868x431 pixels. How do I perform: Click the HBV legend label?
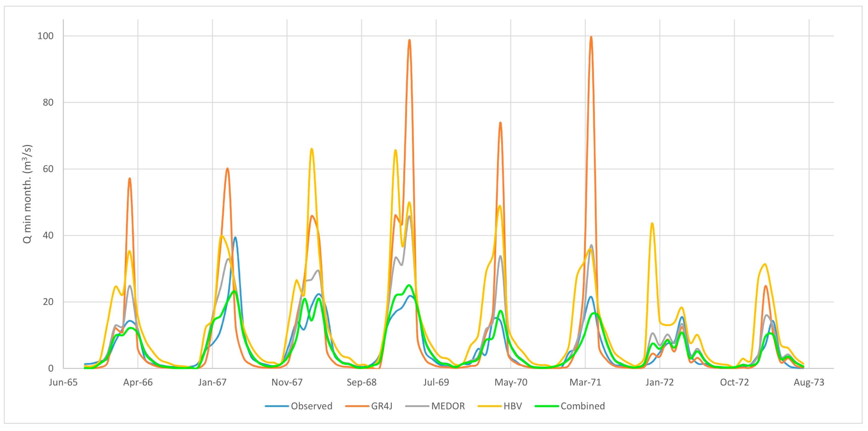click(x=513, y=406)
